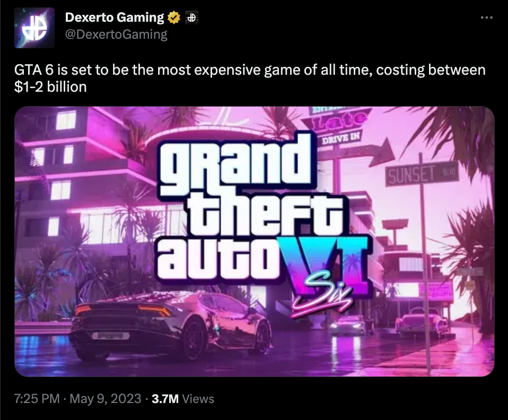Click the '$1-2 billion' text

[x=50, y=87]
